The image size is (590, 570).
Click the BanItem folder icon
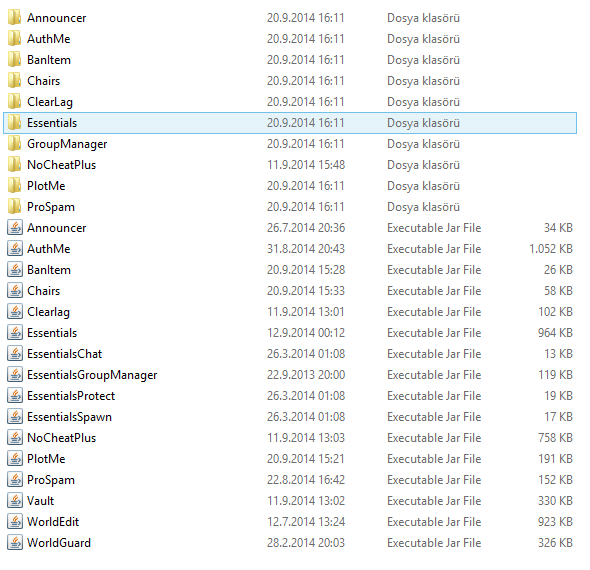point(14,60)
